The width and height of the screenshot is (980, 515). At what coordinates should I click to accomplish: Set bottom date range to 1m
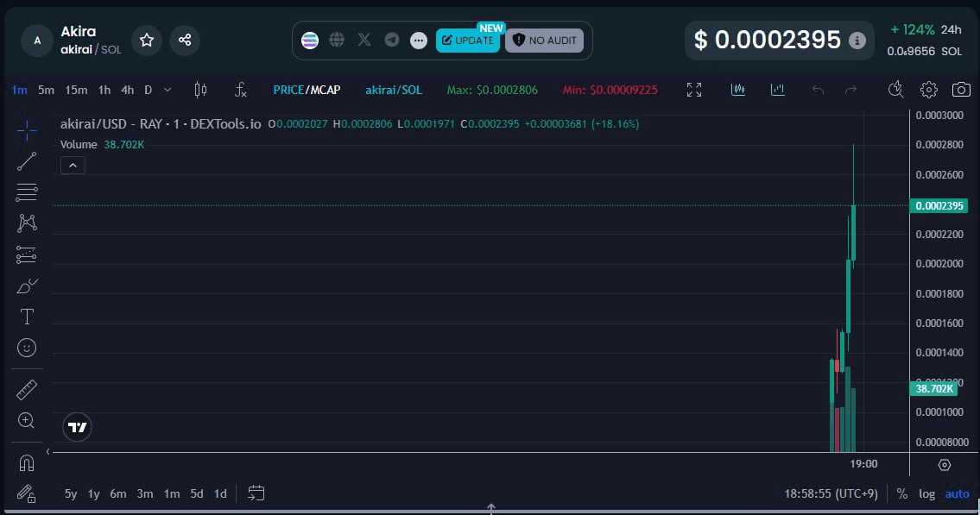tap(172, 493)
